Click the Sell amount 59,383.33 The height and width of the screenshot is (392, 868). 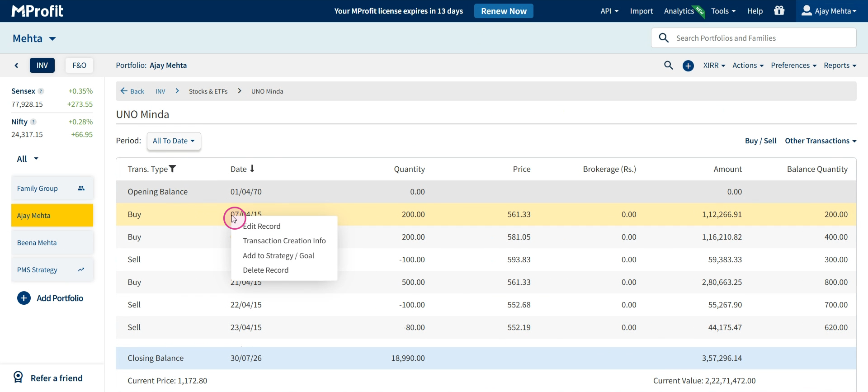[725, 260]
